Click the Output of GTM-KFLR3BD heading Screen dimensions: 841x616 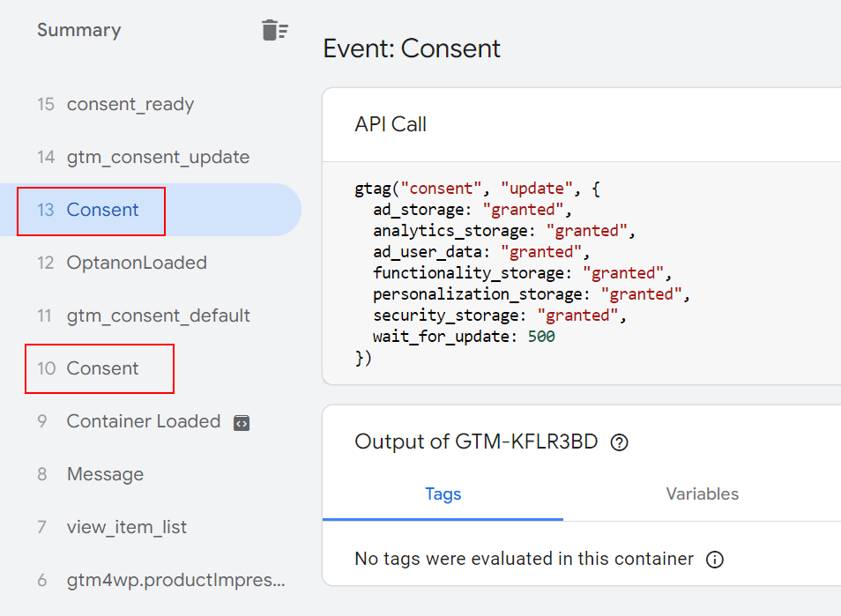pos(476,442)
